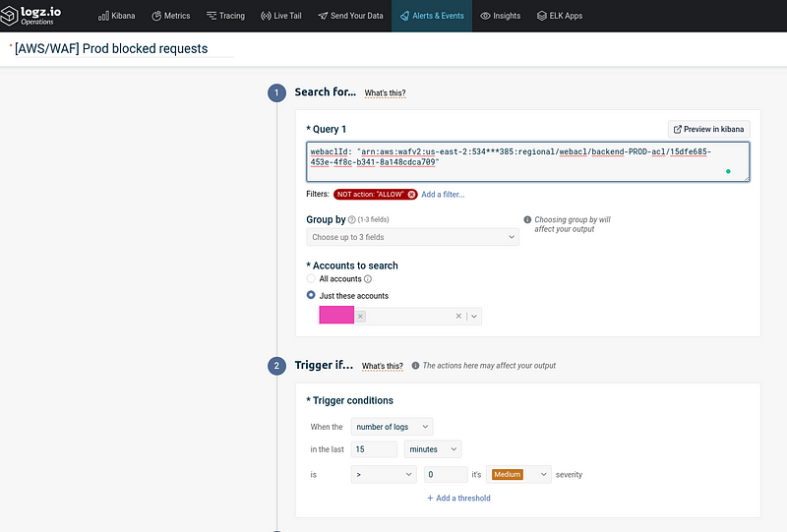Open Send Your Data page
787x532 pixels.
click(350, 16)
